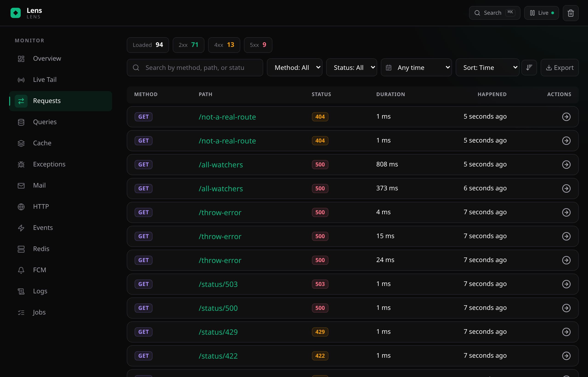Image resolution: width=588 pixels, height=377 pixels.
Task: Click the STATUS column header
Action: (x=321, y=94)
